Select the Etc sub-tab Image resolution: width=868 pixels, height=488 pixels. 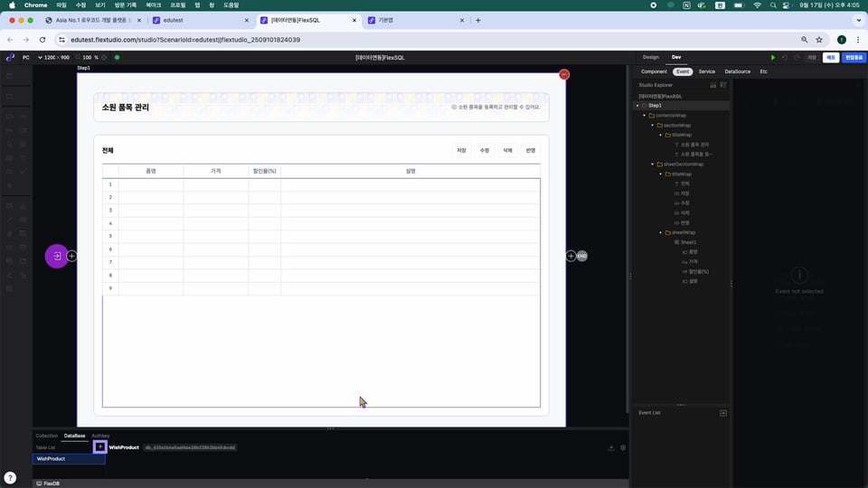(x=763, y=72)
